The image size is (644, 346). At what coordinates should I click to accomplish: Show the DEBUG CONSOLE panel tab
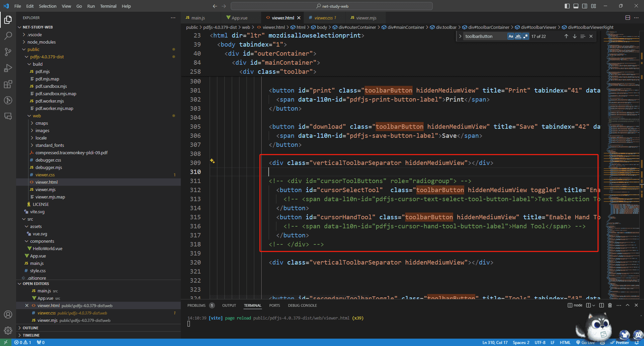coord(302,305)
